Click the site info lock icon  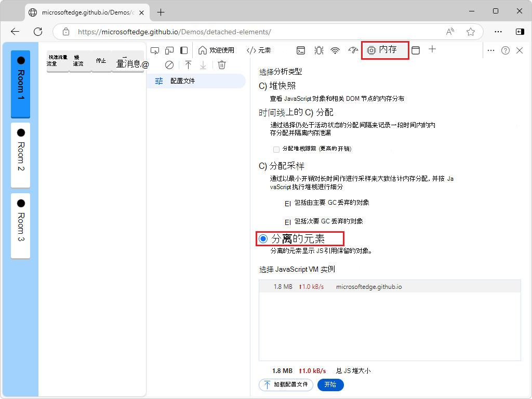click(x=66, y=32)
